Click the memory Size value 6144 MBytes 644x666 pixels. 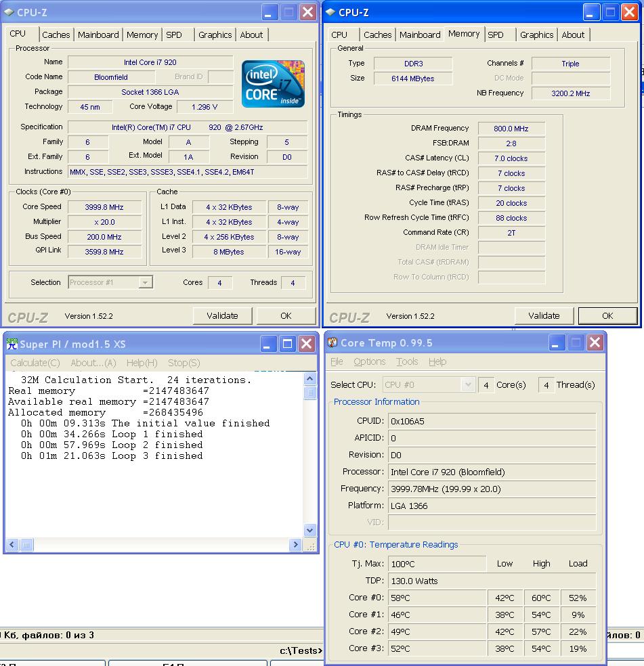[413, 79]
